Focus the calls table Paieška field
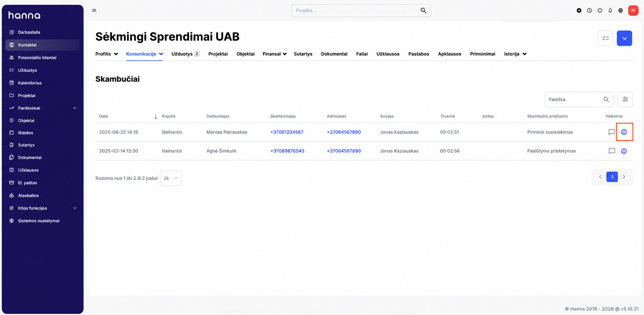The height and width of the screenshot is (315, 644). (x=579, y=99)
